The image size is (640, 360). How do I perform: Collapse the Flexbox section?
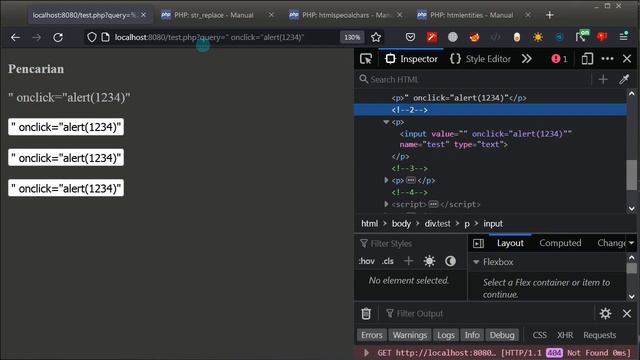(x=476, y=262)
